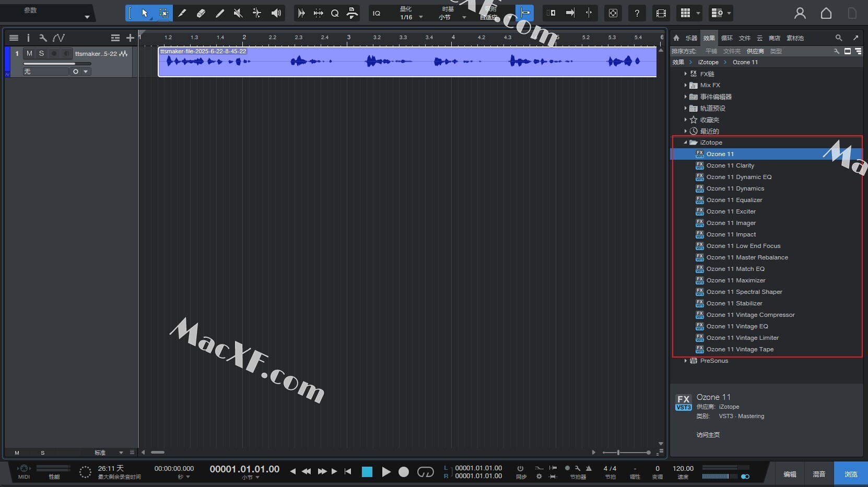Open the video player filmstrip icon
The width and height of the screenshot is (868, 487).
661,13
